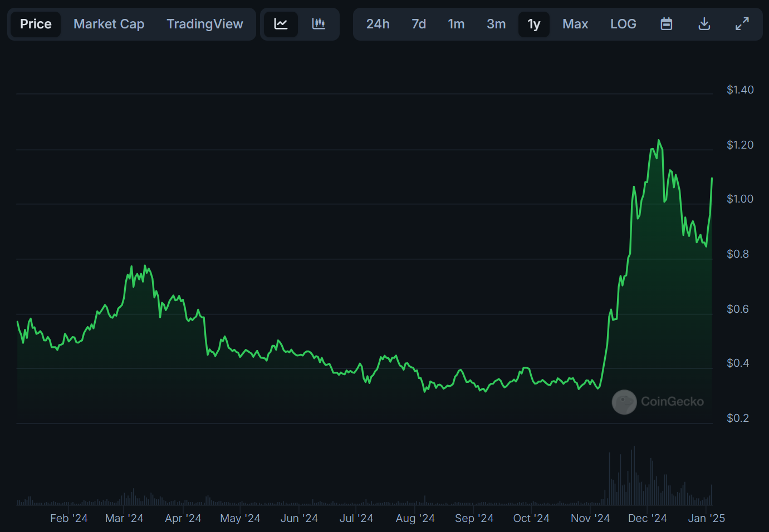
Task: Click the $1.20 axis label
Action: tap(740, 145)
